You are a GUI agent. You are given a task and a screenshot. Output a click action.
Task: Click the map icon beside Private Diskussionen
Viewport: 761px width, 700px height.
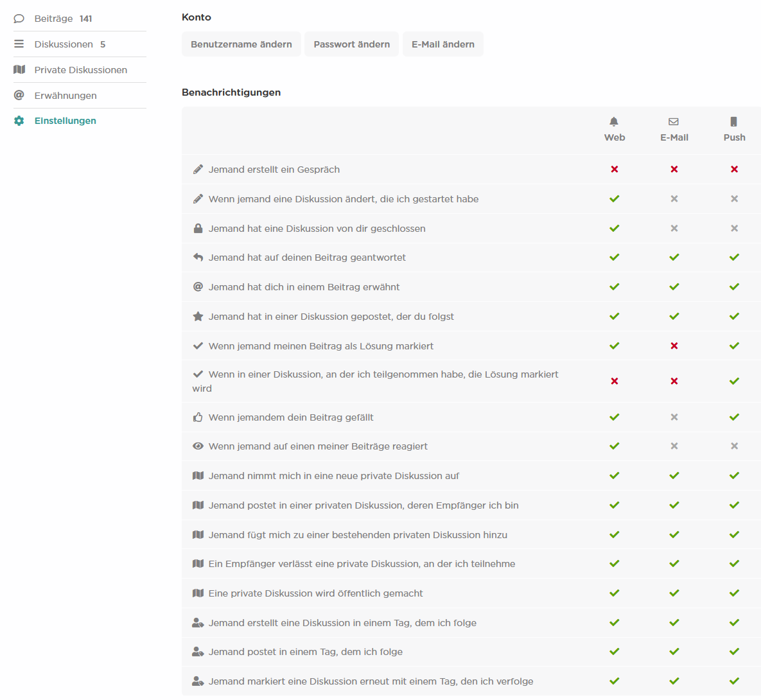tap(19, 69)
